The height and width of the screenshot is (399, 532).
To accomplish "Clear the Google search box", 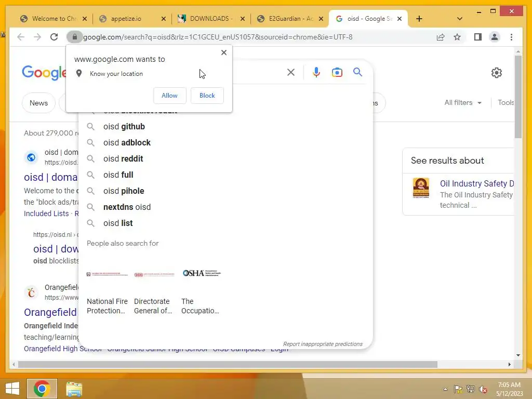I will click(x=291, y=72).
